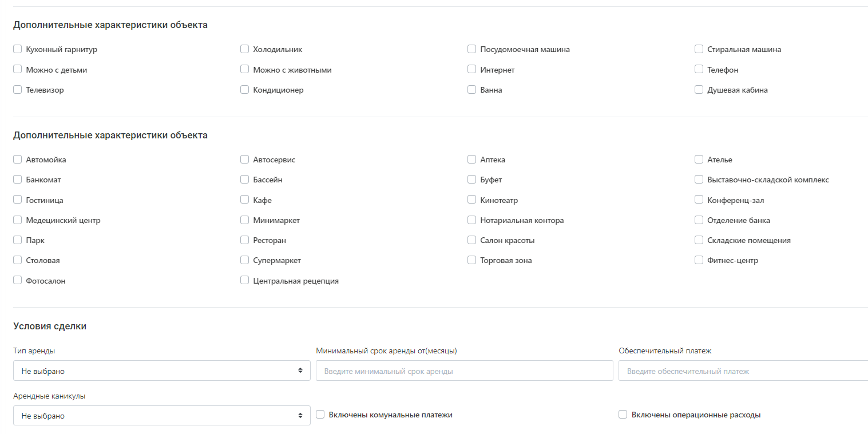Enable Включены комунальные платежи checkbox
This screenshot has height=434, width=868.
(x=320, y=415)
